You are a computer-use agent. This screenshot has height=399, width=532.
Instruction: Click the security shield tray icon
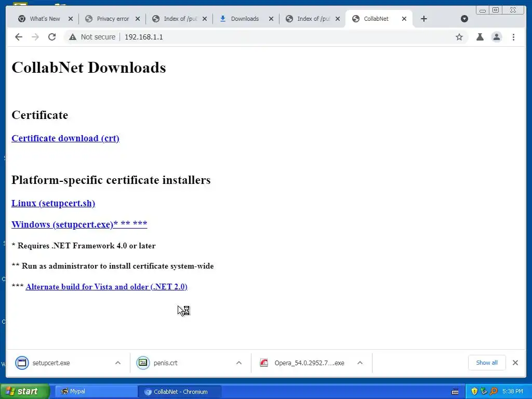click(474, 391)
